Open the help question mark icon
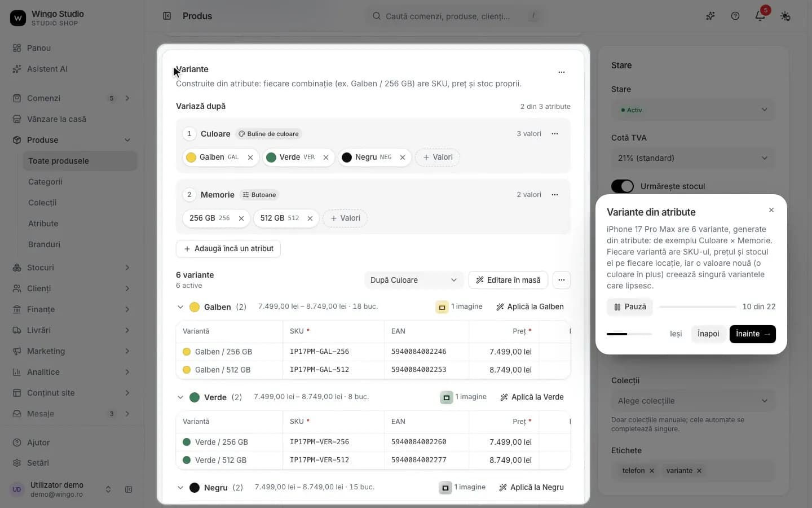The width and height of the screenshot is (812, 508). (735, 16)
